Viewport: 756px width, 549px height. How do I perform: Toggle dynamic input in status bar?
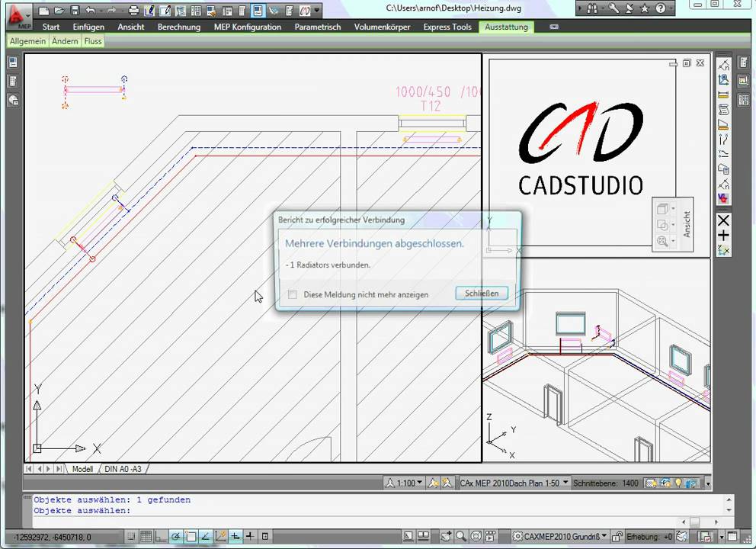pyautogui.click(x=235, y=537)
